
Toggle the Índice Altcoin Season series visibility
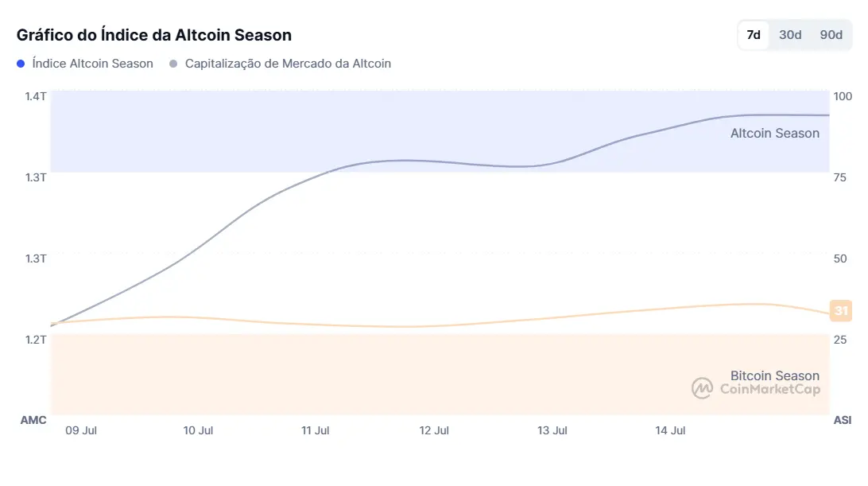coord(85,64)
